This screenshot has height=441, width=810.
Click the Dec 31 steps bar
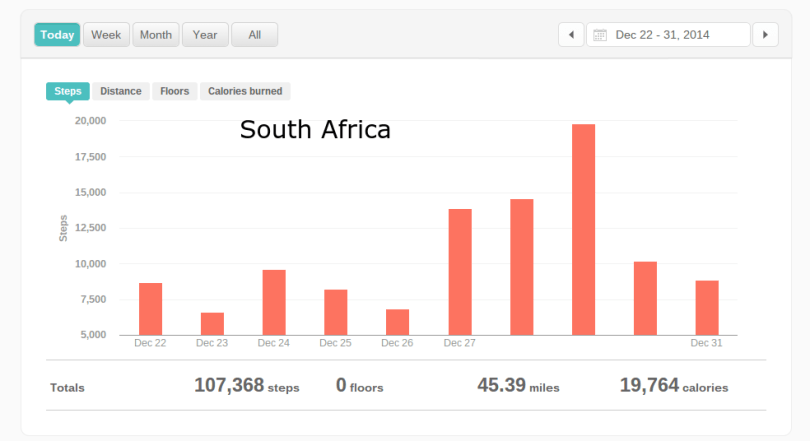click(x=707, y=308)
